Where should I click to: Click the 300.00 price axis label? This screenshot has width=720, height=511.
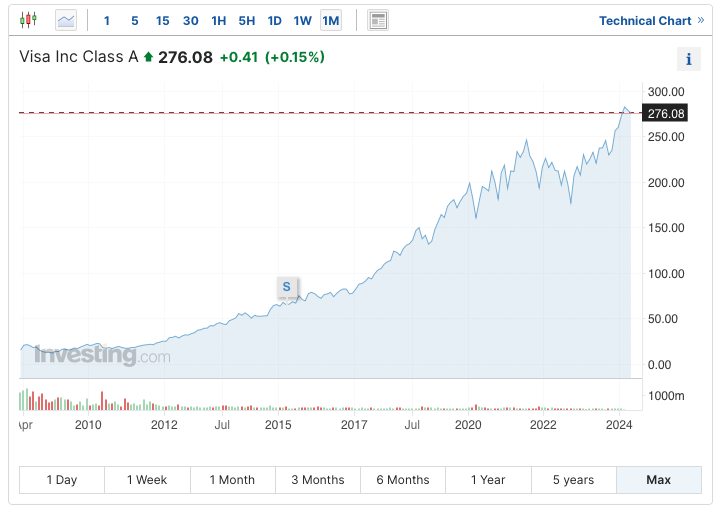point(666,92)
